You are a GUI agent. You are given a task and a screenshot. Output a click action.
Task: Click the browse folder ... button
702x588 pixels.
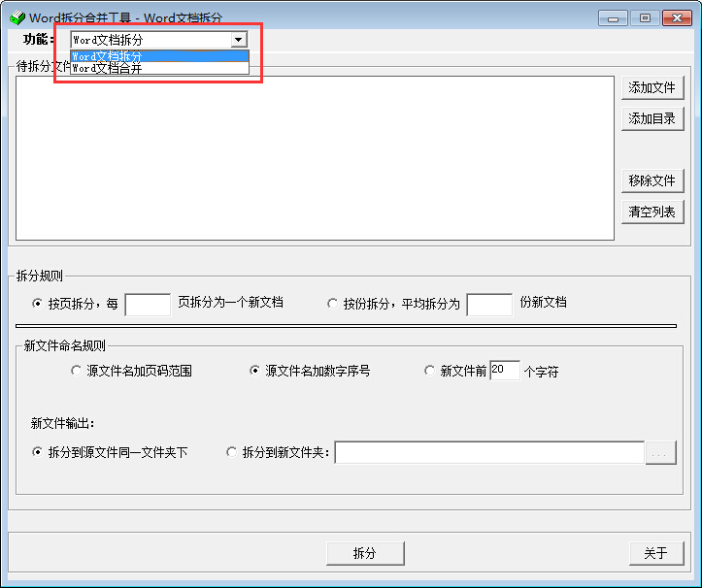(661, 453)
